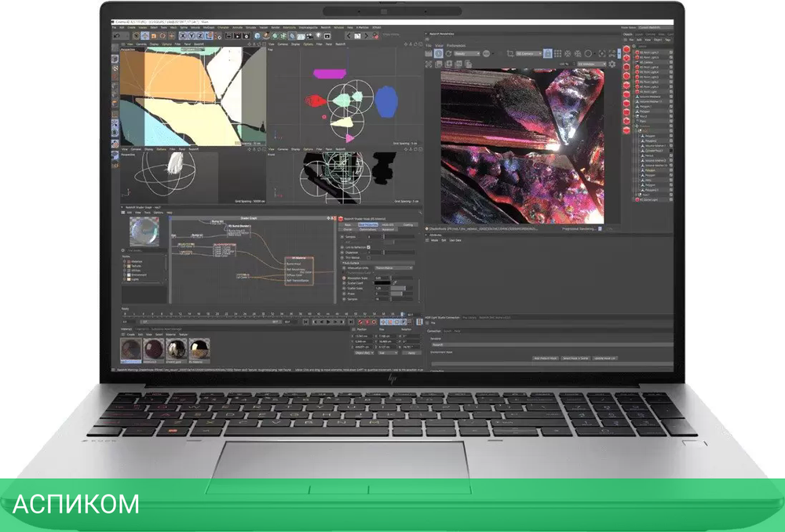
Task: Enable the Thin Walled checkbox
Action: click(x=368, y=257)
